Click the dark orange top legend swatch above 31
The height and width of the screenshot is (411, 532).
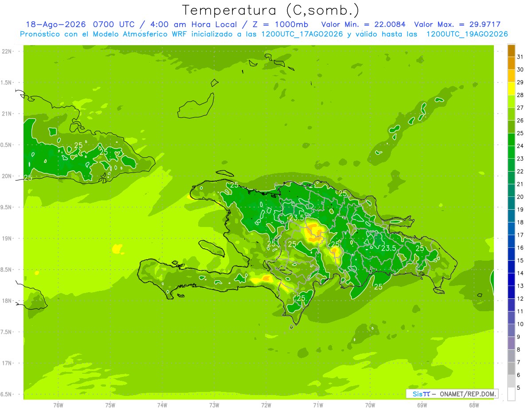(x=511, y=51)
